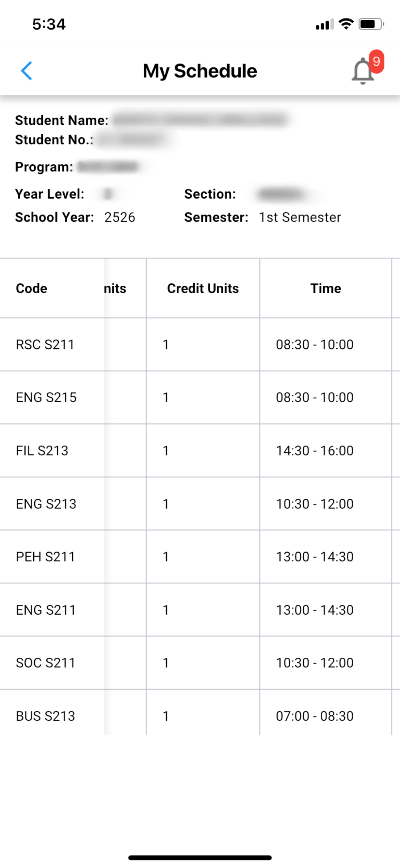Tap the FIL S213 code cell
Screen dimensions: 400x868
(x=52, y=451)
